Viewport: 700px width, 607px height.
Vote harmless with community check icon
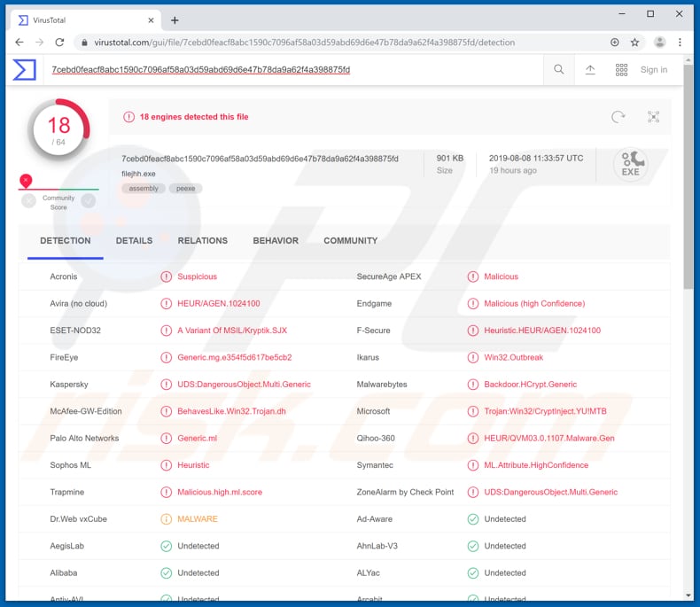tap(89, 201)
